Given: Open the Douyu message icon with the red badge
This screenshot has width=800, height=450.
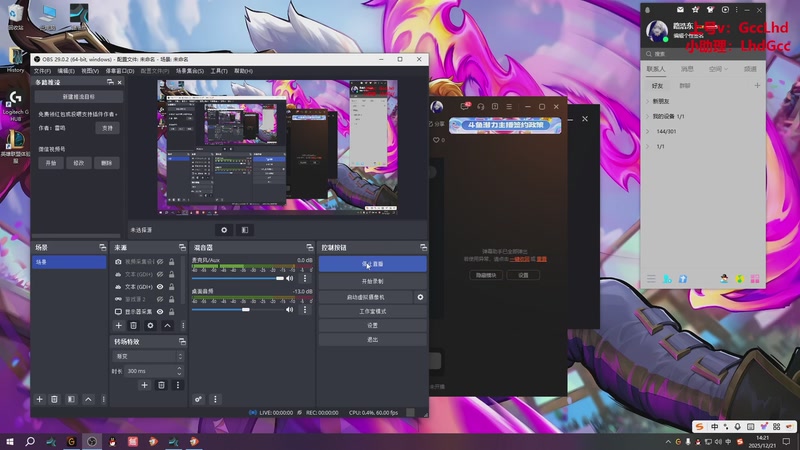Looking at the screenshot, I should [x=465, y=106].
